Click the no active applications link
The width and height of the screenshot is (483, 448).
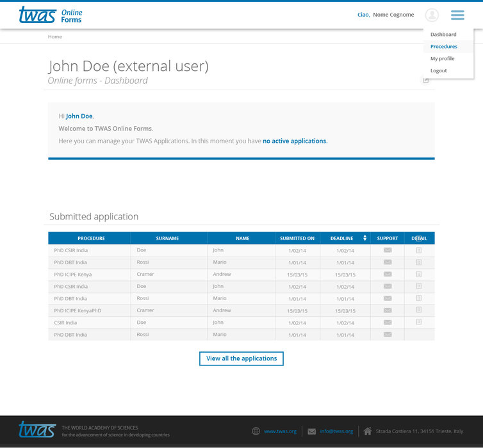(295, 141)
